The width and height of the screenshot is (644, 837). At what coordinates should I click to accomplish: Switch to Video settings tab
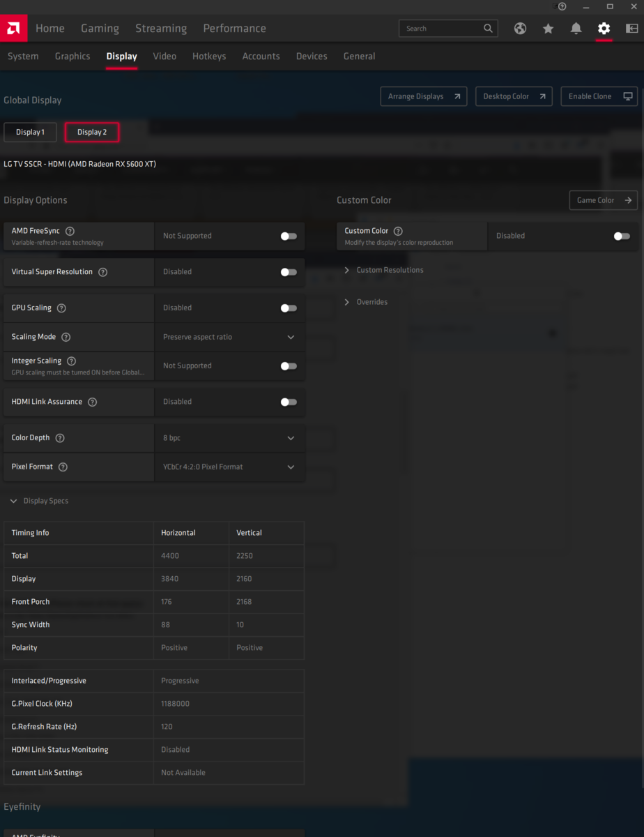click(164, 56)
